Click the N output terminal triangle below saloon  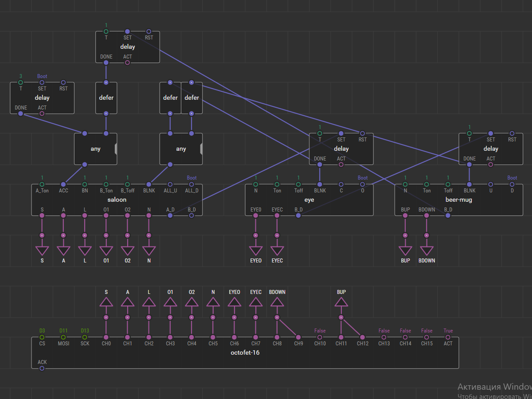(149, 251)
